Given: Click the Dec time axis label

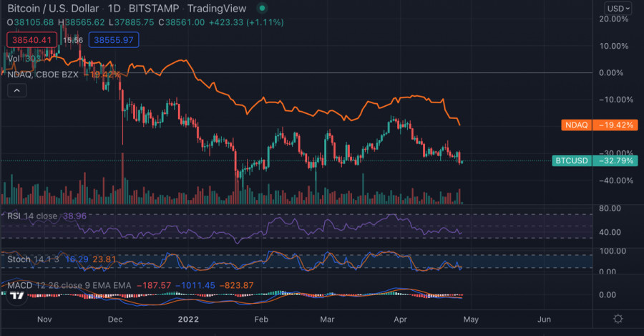Looking at the screenshot, I should tap(115, 319).
